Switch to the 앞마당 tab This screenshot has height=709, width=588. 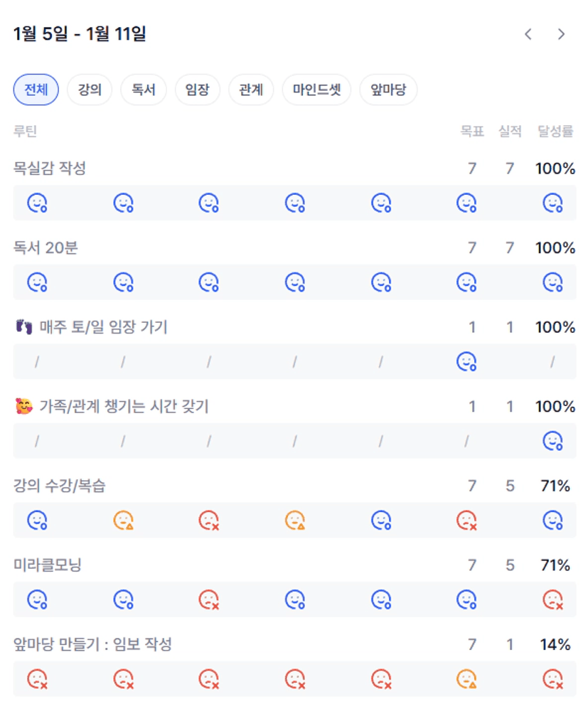(388, 90)
